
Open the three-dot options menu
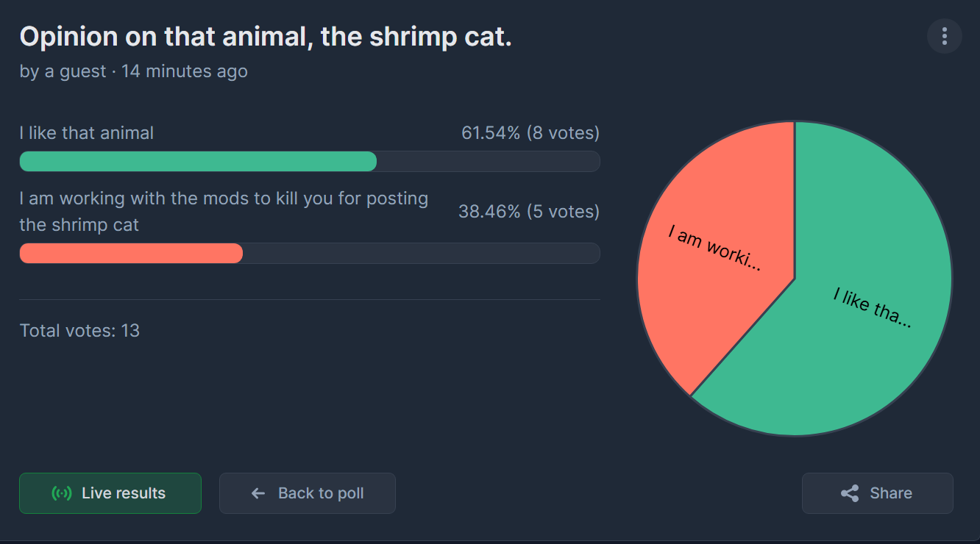[x=945, y=36]
